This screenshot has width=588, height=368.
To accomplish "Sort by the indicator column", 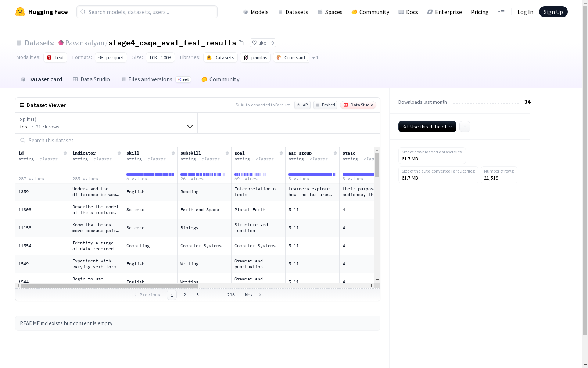I will 119,153.
